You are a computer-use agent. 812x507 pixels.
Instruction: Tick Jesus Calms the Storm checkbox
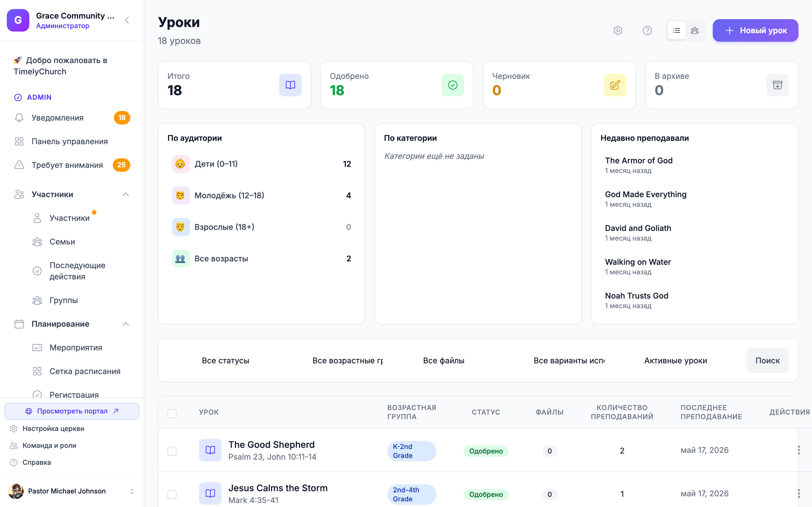pos(172,494)
